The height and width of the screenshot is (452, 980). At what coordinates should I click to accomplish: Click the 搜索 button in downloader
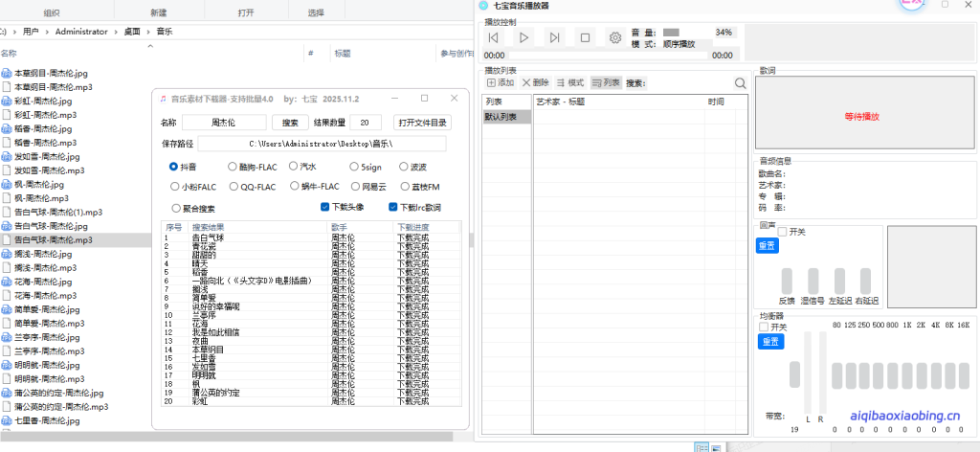pyautogui.click(x=290, y=123)
